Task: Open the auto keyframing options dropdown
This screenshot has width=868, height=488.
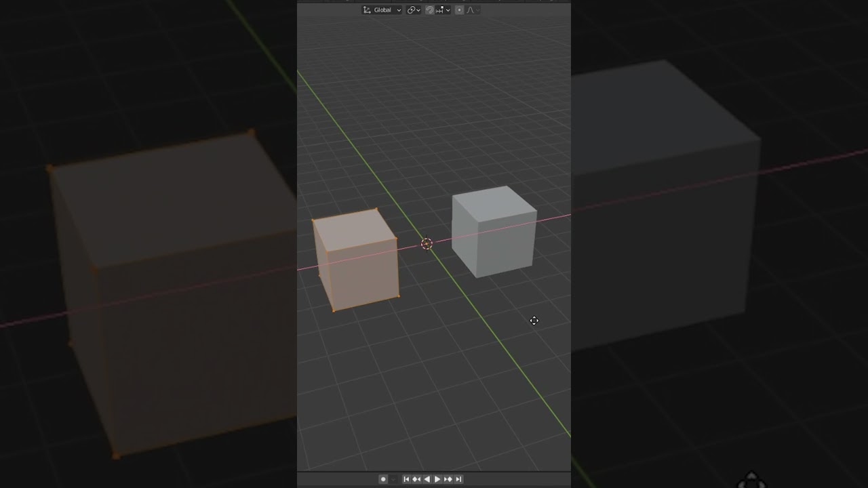Action: coord(393,479)
